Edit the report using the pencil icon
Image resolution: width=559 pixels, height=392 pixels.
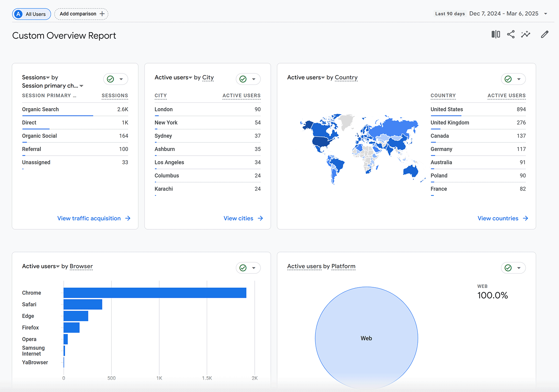click(x=545, y=34)
